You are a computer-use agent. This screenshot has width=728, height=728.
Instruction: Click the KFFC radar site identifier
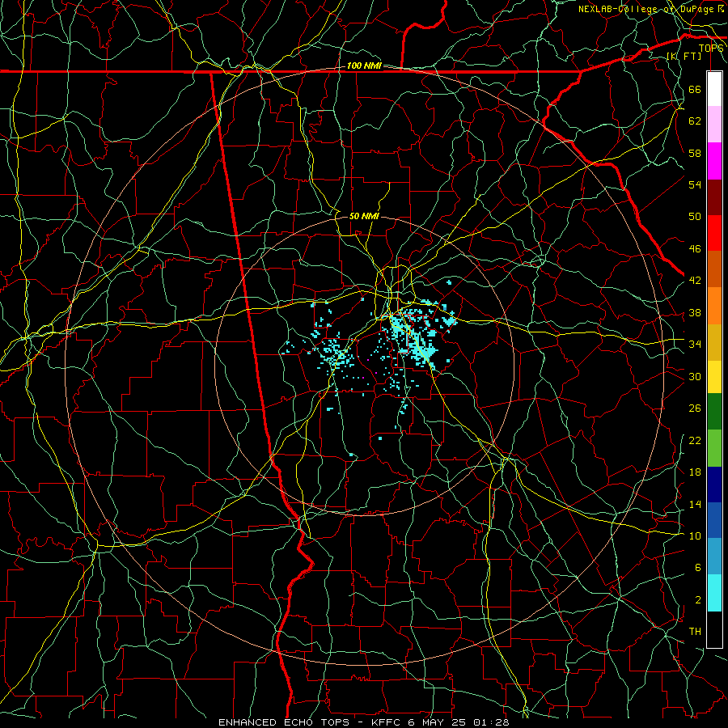tap(387, 722)
